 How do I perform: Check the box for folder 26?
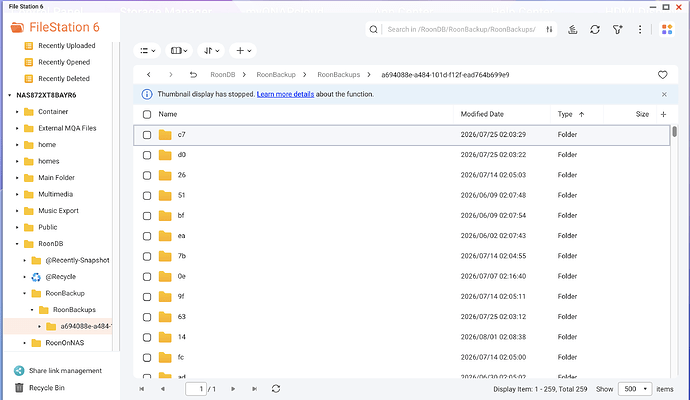pyautogui.click(x=147, y=176)
